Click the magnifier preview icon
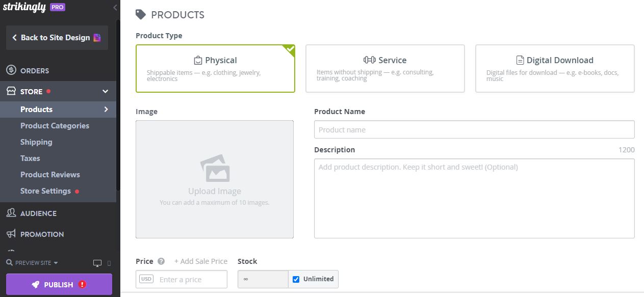644x297 pixels. [x=10, y=262]
